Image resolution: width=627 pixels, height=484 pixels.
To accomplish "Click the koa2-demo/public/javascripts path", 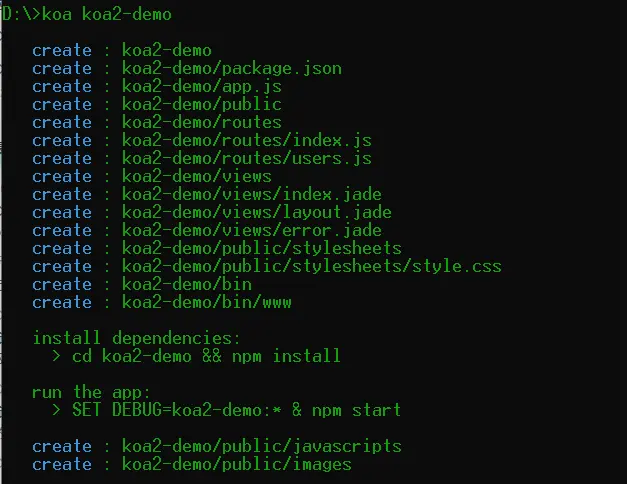I will point(262,446).
